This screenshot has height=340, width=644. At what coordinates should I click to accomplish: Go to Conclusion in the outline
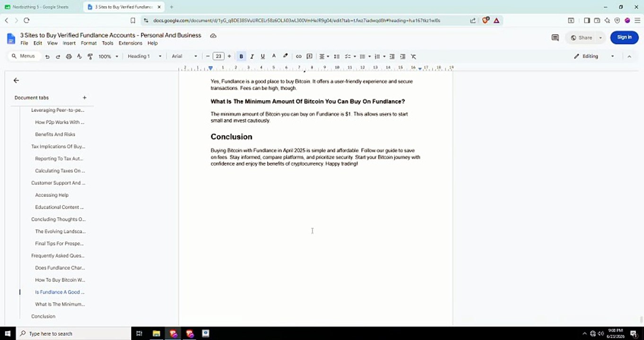(x=43, y=316)
